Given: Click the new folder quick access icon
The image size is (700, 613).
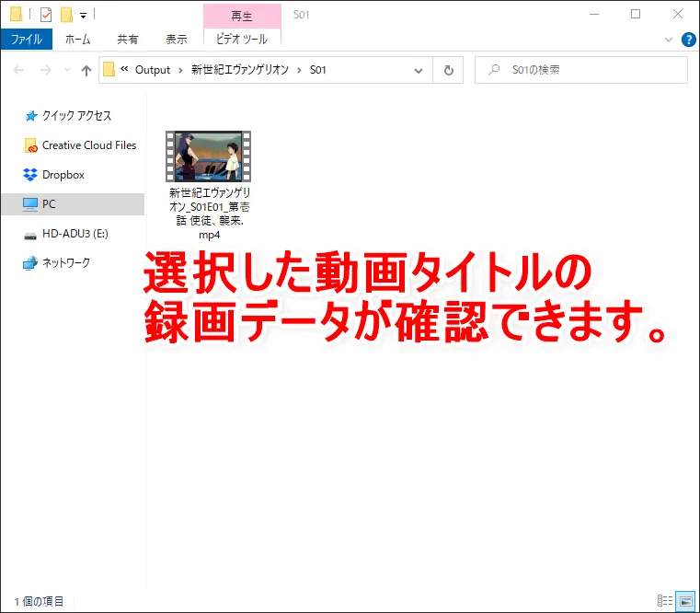Looking at the screenshot, I should 66,15.
